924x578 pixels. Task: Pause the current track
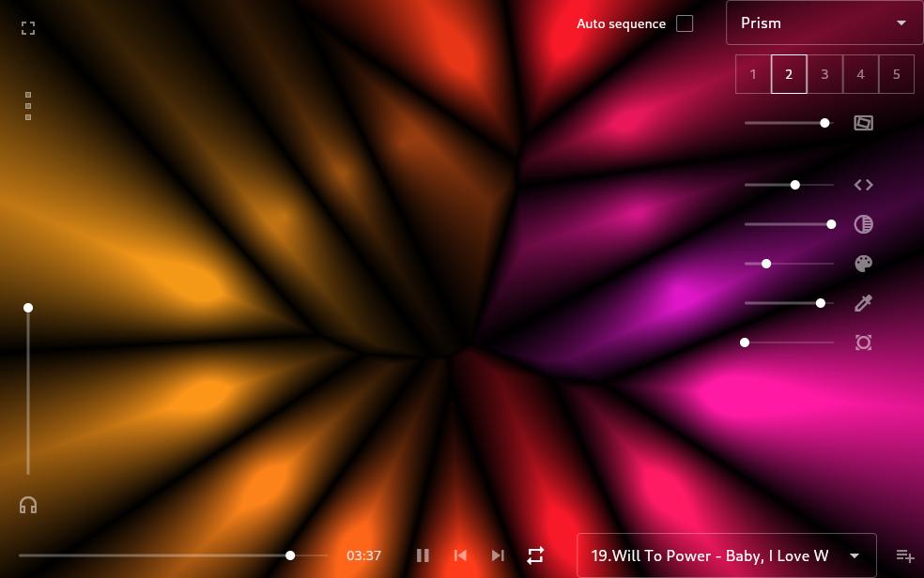423,555
